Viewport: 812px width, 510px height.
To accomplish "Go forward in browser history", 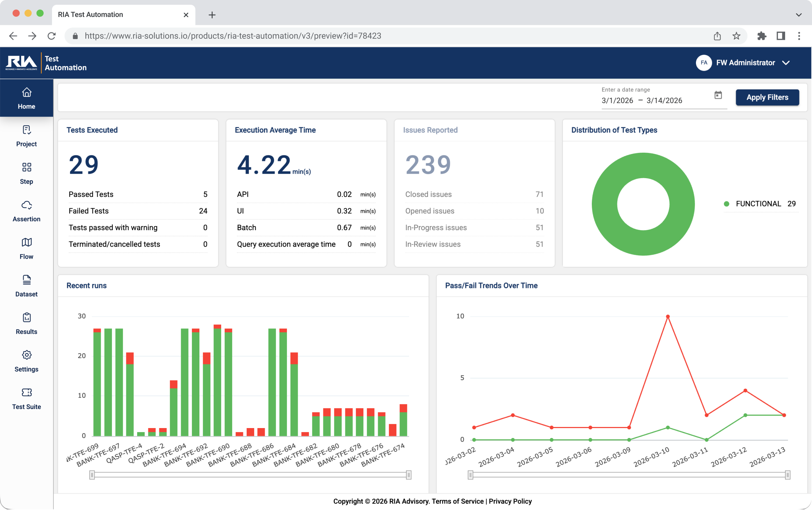I will (32, 36).
